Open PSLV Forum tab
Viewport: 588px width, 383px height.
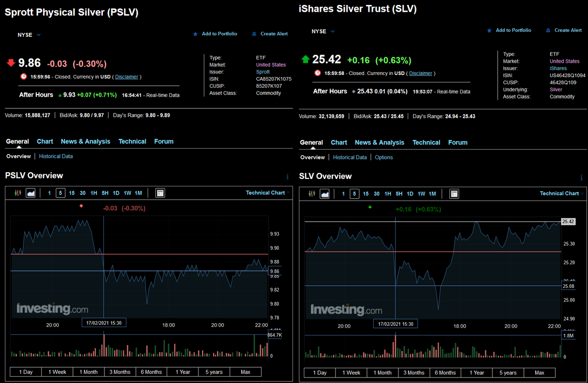tap(164, 141)
